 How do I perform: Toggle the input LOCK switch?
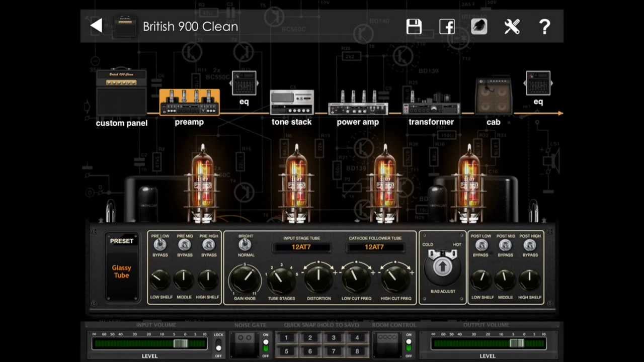tap(218, 345)
